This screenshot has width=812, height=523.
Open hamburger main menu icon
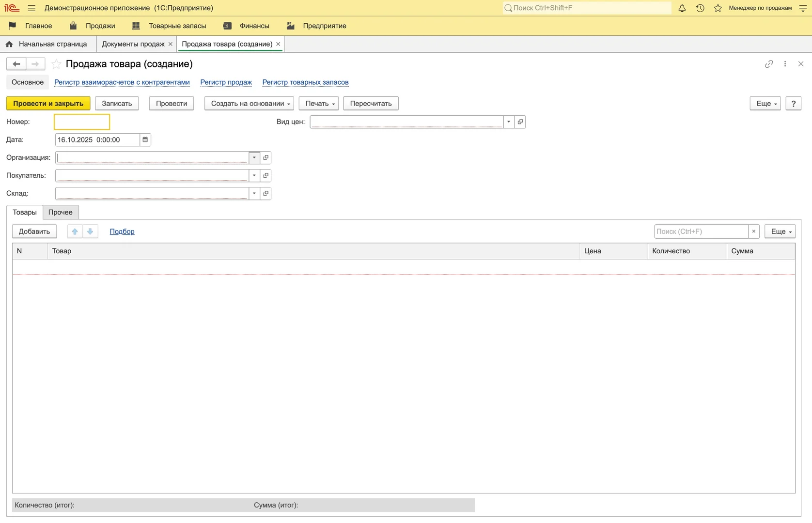click(31, 8)
